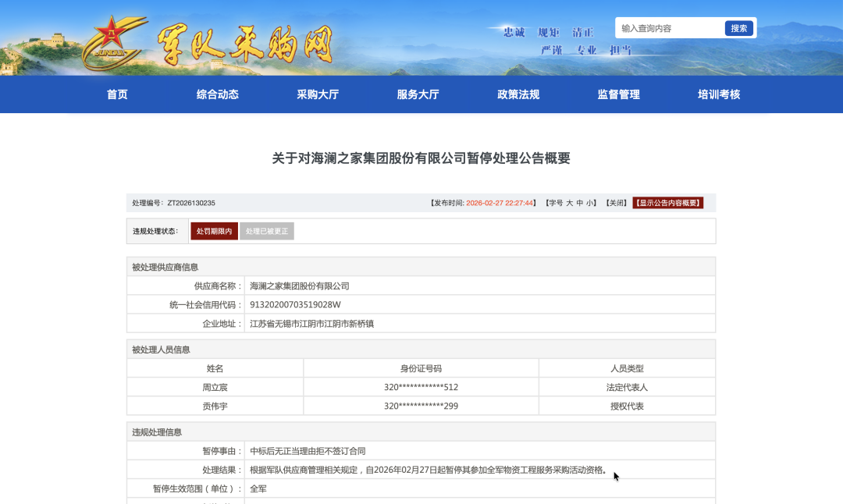Select the 处理已被更正 status tag
Viewport: 843px width, 504px height.
[x=267, y=232]
